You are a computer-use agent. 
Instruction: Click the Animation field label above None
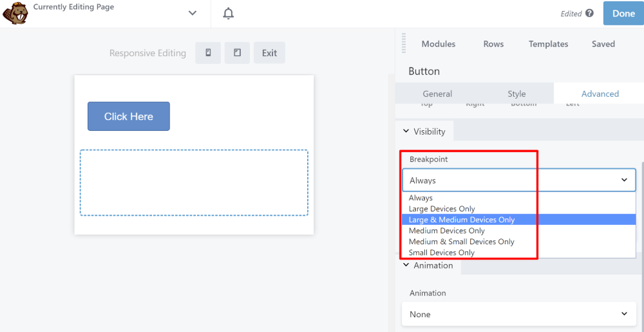pos(428,293)
